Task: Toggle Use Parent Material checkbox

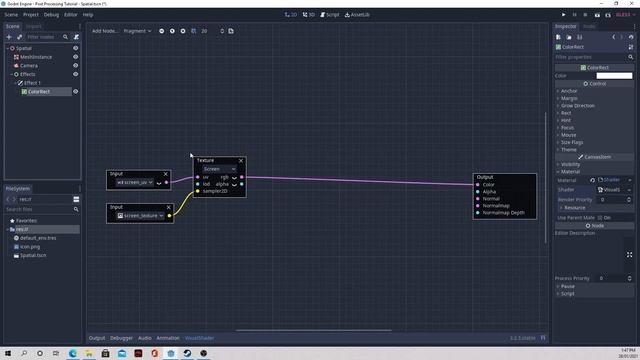Action: (600, 218)
